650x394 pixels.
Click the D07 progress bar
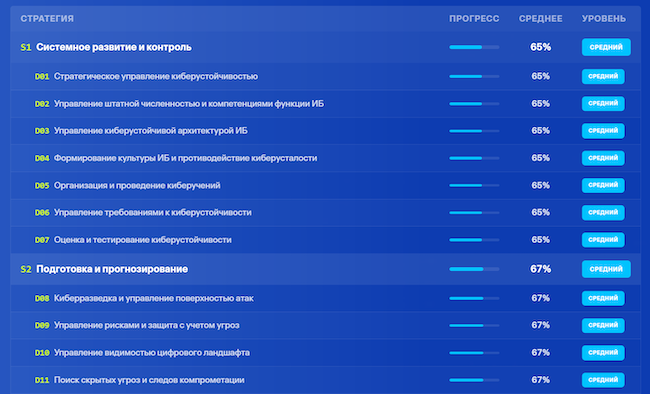474,240
